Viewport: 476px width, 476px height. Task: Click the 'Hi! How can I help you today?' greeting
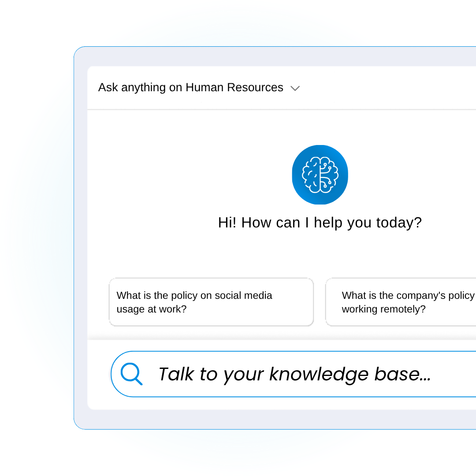click(320, 223)
